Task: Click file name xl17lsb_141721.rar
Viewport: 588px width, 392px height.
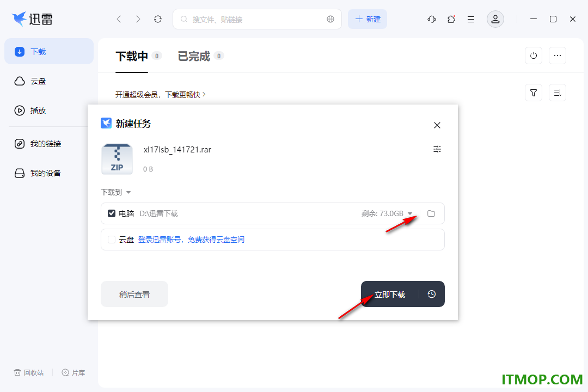Action: coord(177,150)
